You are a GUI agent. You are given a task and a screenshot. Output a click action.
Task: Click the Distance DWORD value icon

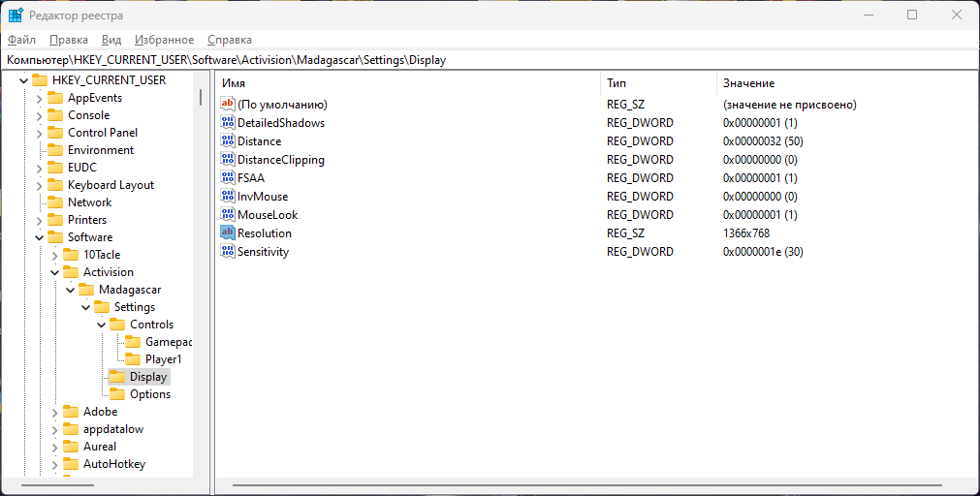[x=228, y=141]
